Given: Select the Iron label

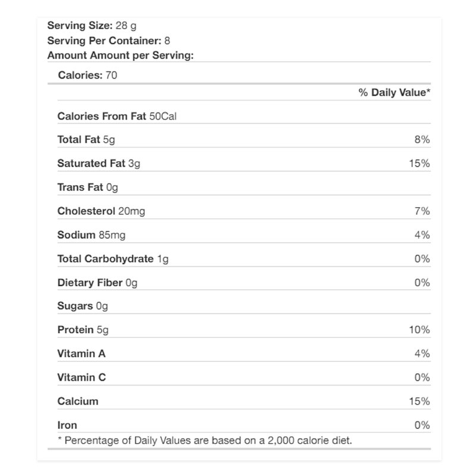Looking at the screenshot, I should pyautogui.click(x=67, y=425).
